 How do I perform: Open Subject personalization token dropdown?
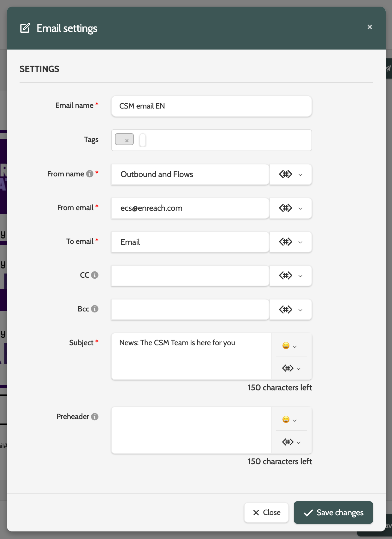(291, 368)
